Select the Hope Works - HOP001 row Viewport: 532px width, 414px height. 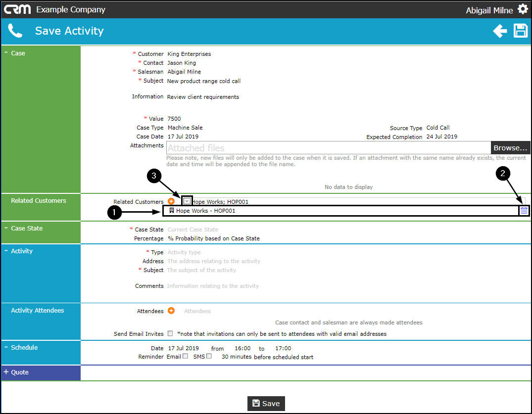pos(341,211)
